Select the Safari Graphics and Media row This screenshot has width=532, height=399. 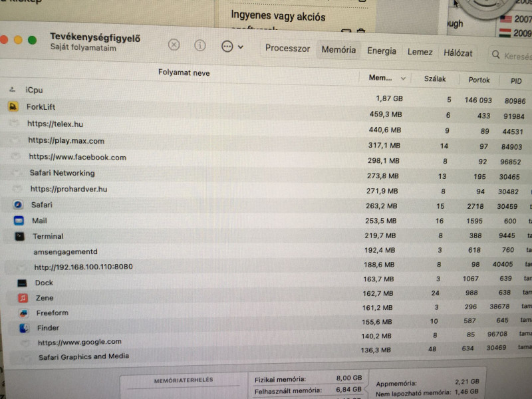[x=268, y=353]
